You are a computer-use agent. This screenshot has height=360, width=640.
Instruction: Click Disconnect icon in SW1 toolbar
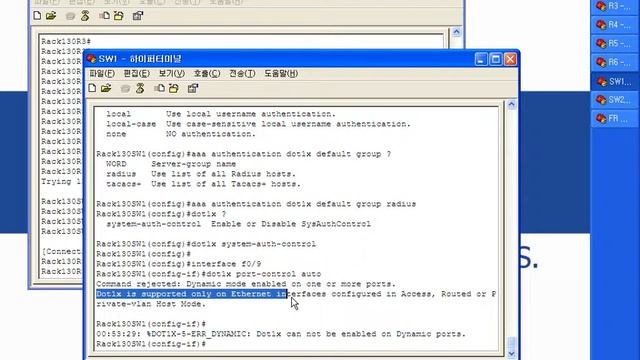click(140, 88)
